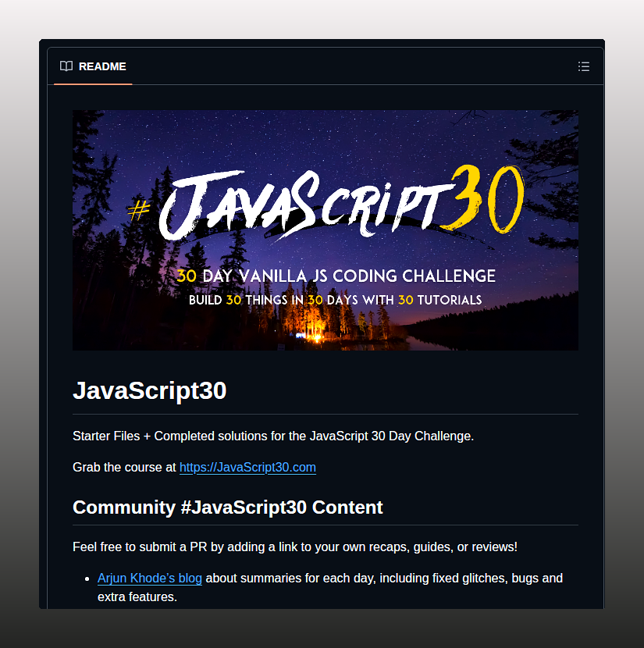Click the 'Grab the course at' text
The height and width of the screenshot is (648, 644).
(x=124, y=468)
